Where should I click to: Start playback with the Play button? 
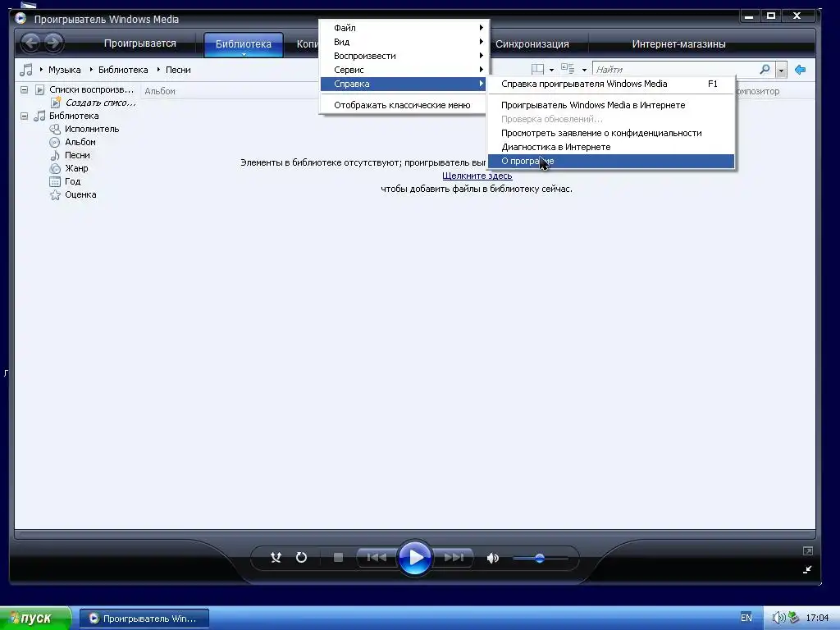415,558
